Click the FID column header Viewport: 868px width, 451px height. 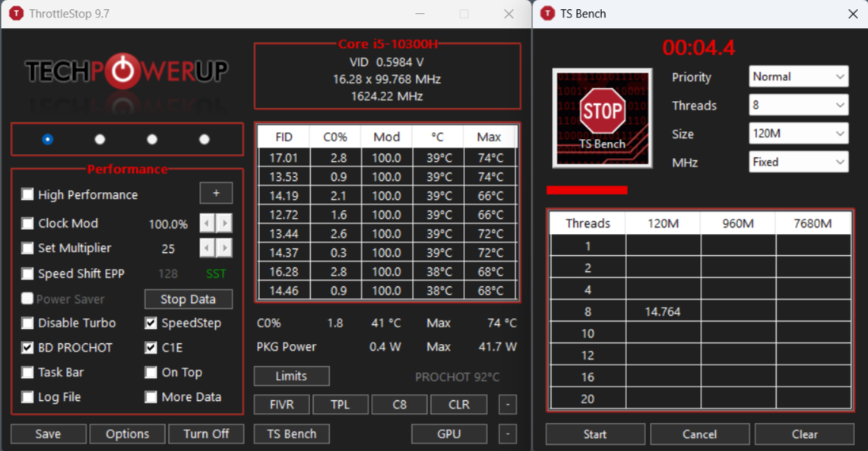pos(284,137)
